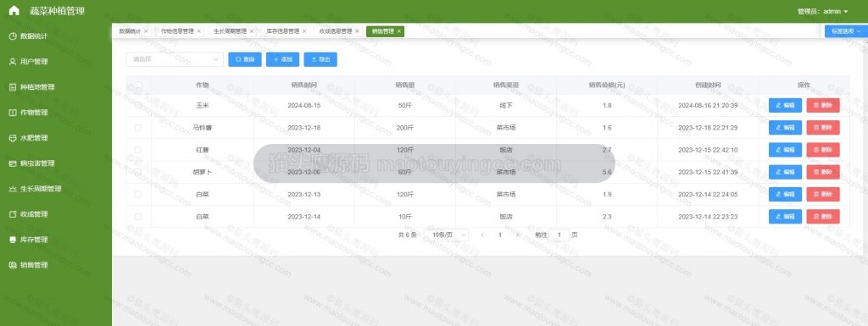Click the 销售价格(元) column header

click(x=607, y=85)
